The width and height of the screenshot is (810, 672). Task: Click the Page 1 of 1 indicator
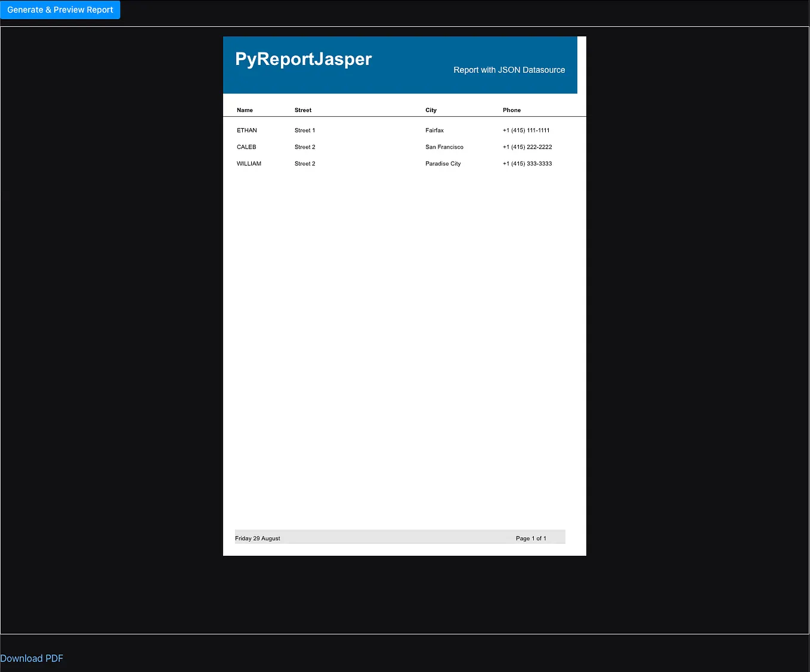click(531, 538)
